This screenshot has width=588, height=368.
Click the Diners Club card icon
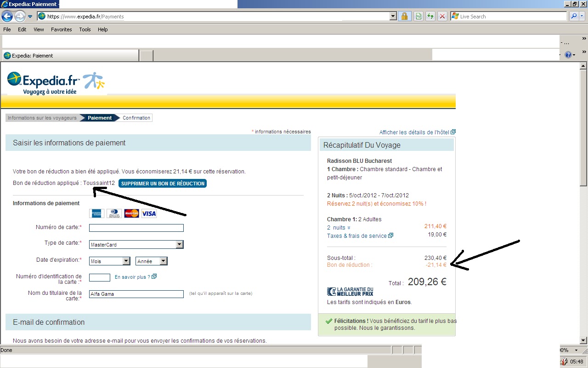pyautogui.click(x=114, y=213)
